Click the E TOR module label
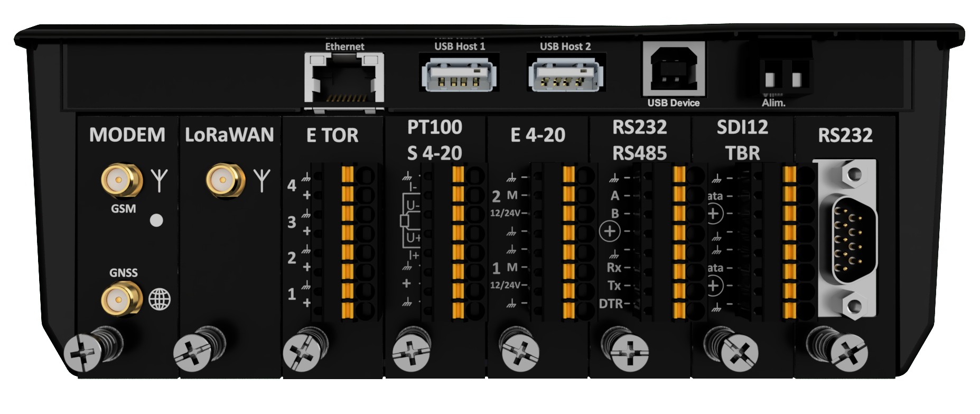The width and height of the screenshot is (980, 414). click(332, 135)
